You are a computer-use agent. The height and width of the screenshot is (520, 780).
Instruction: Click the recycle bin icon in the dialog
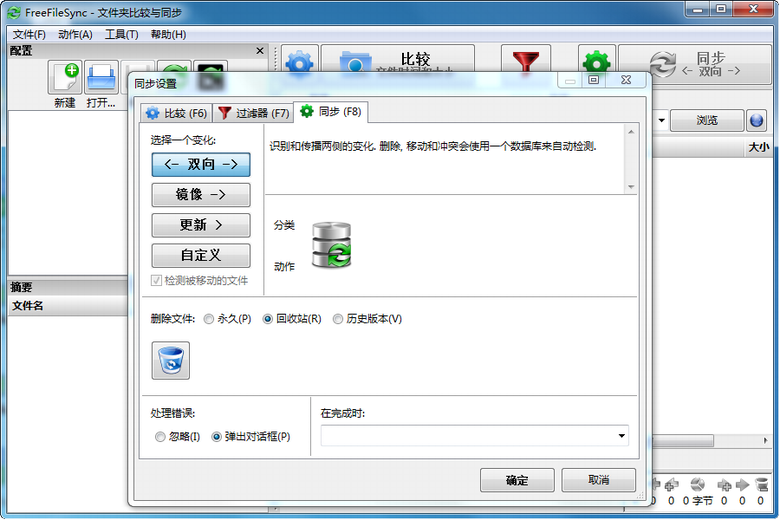pos(171,360)
